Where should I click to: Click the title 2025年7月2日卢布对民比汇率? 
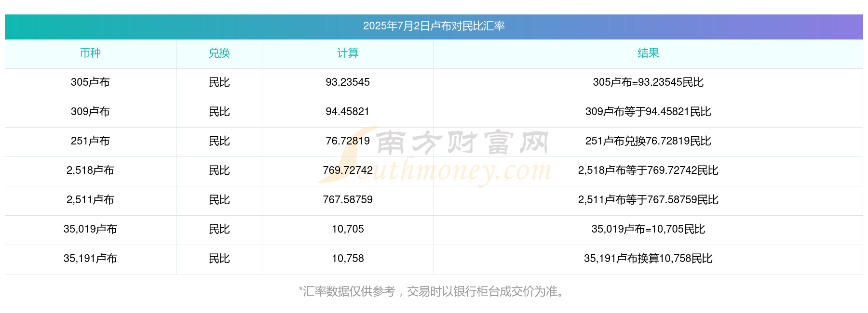coord(434,26)
